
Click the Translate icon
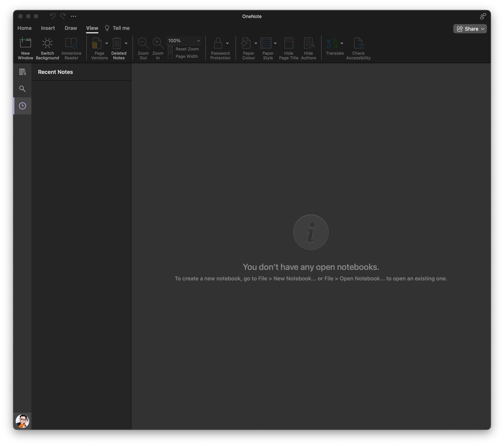[332, 43]
